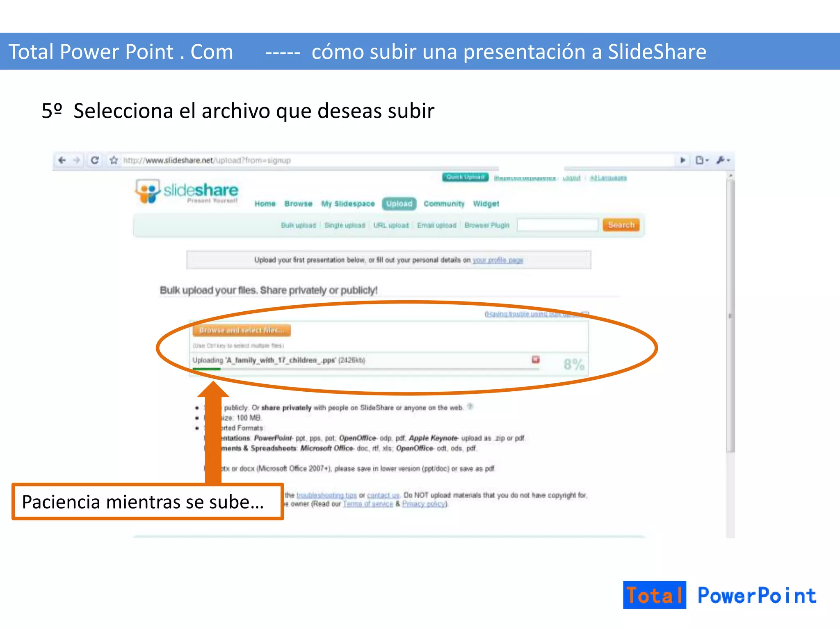Open the your profile page link
The width and height of the screenshot is (840, 630).
(498, 260)
